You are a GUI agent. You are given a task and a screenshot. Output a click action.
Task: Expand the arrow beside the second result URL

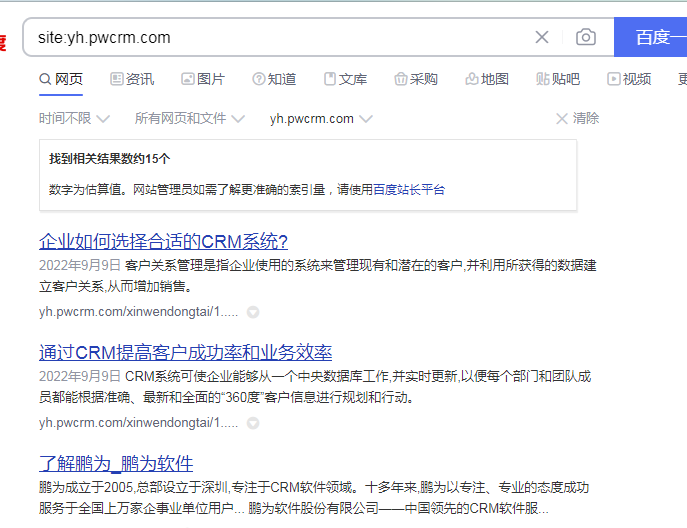tap(253, 423)
